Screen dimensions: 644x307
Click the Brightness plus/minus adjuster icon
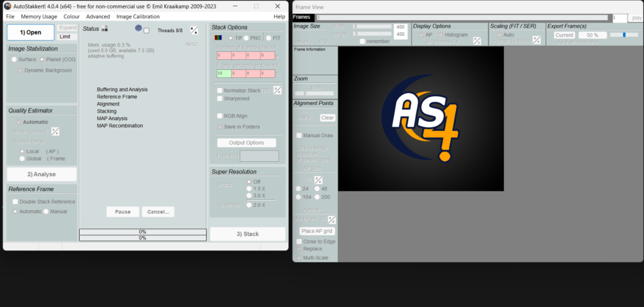477,41
